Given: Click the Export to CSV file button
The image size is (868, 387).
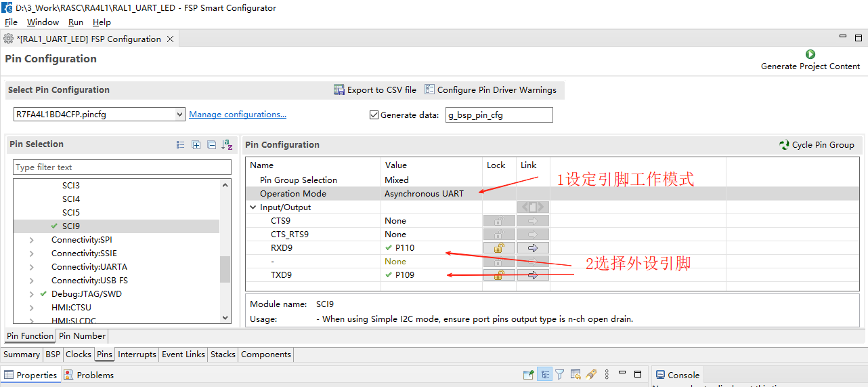Looking at the screenshot, I should (375, 89).
